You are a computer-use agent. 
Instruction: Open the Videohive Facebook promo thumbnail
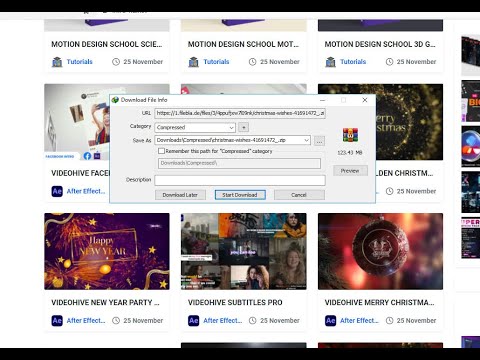pos(77,122)
